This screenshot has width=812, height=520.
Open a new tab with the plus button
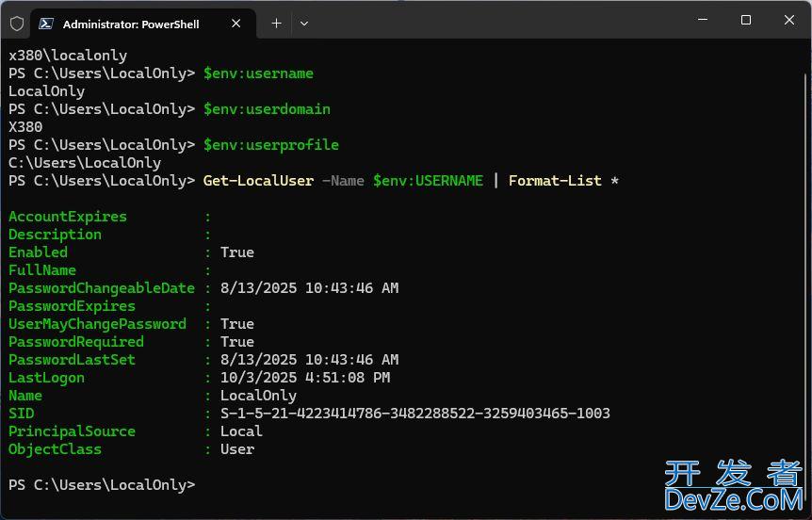coord(276,24)
